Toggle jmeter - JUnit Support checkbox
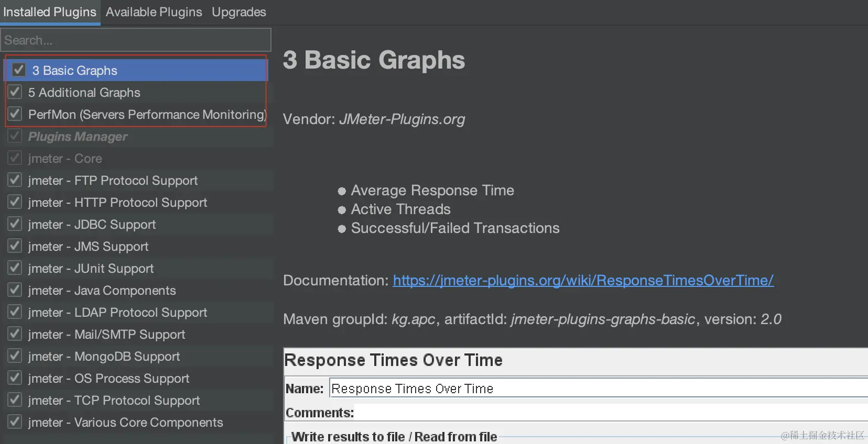Screen dimensions: 868x444 coord(15,268)
